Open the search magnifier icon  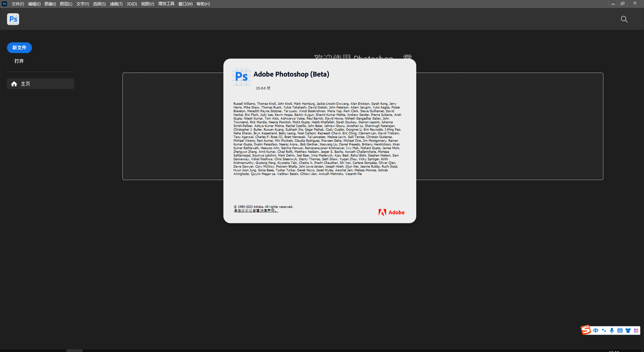click(624, 19)
